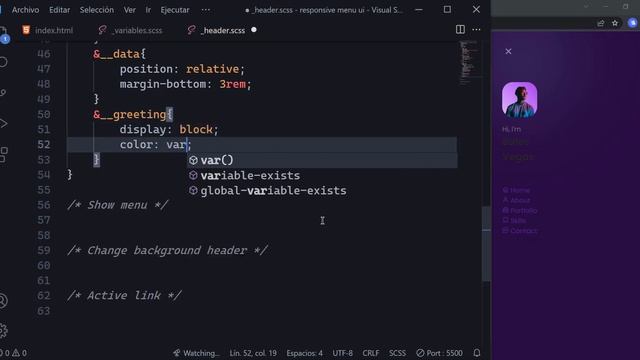Change file encoding via UTF-8
640x360 pixels.
point(342,353)
